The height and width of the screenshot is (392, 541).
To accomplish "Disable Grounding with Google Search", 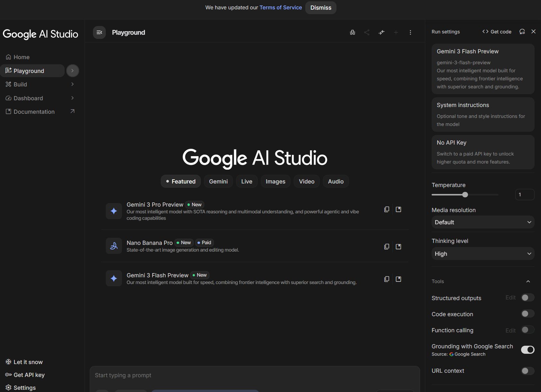I will [528, 350].
